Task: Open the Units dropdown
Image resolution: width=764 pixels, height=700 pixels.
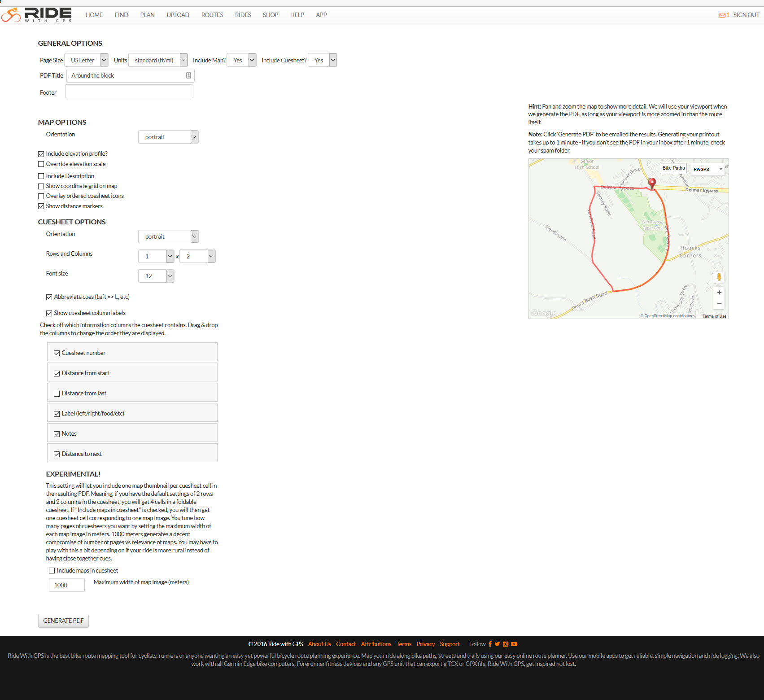Action: click(158, 60)
